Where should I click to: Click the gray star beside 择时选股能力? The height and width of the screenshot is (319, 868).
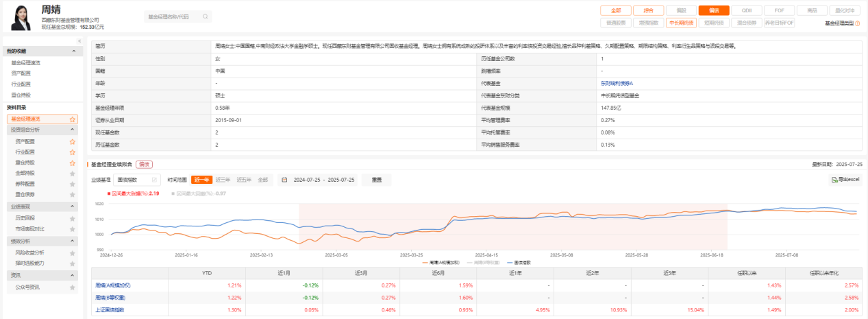click(73, 263)
